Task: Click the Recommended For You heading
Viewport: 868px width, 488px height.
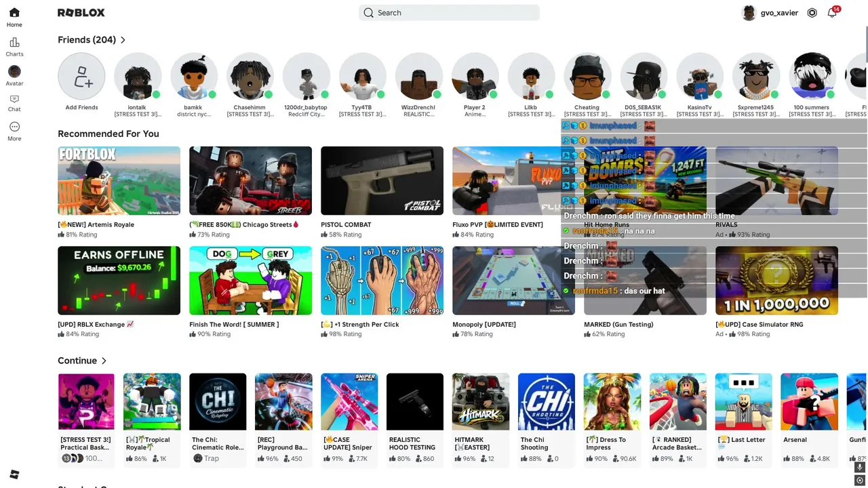Action: pos(108,134)
